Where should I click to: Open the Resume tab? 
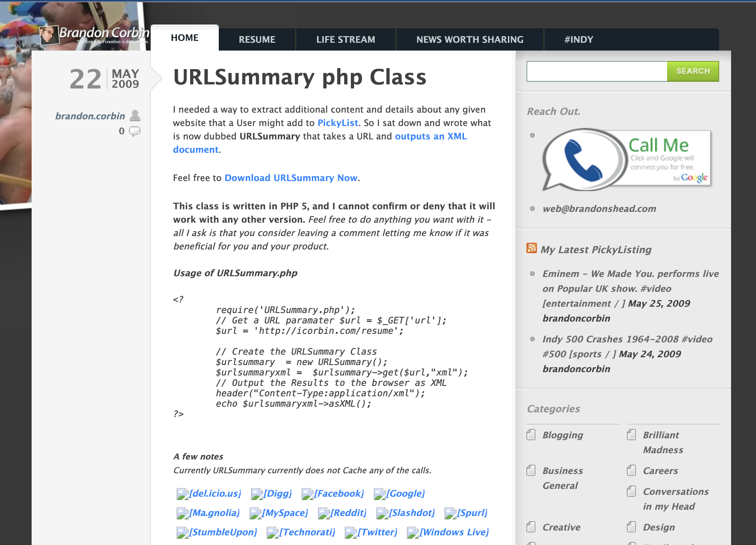click(257, 39)
